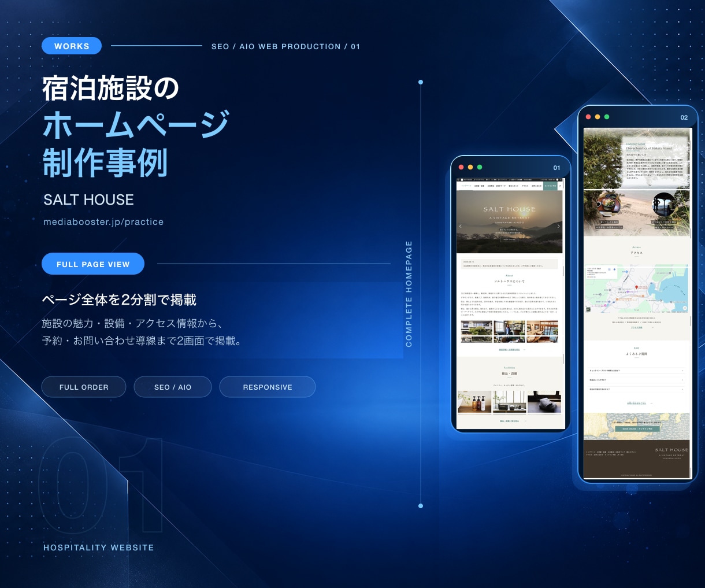
Task: Click the FULL PAGE VIEW button
Action: (x=93, y=264)
